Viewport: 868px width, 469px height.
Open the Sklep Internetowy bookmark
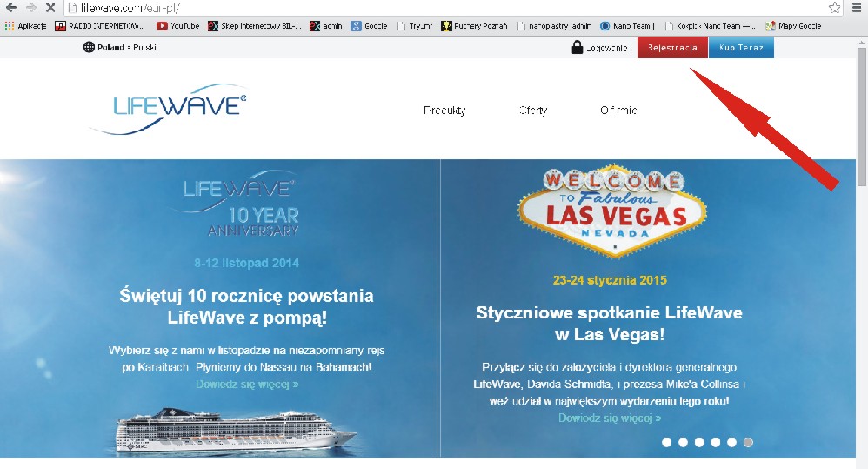click(x=255, y=26)
